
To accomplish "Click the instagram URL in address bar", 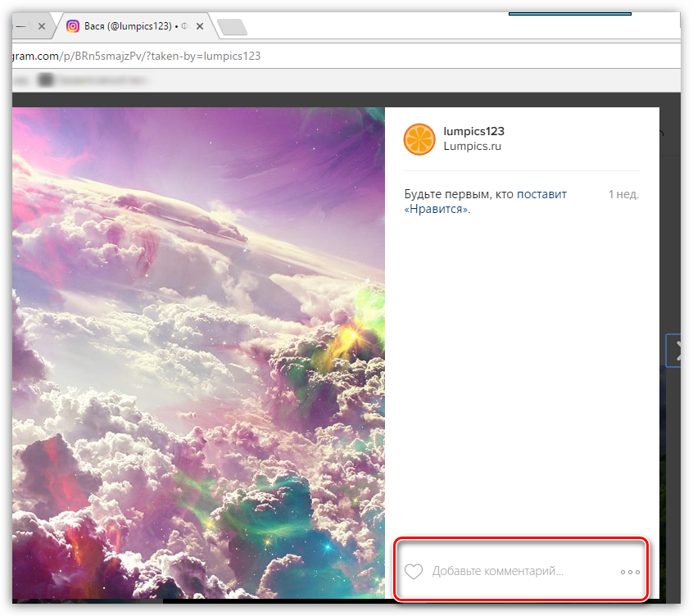I will [x=136, y=57].
